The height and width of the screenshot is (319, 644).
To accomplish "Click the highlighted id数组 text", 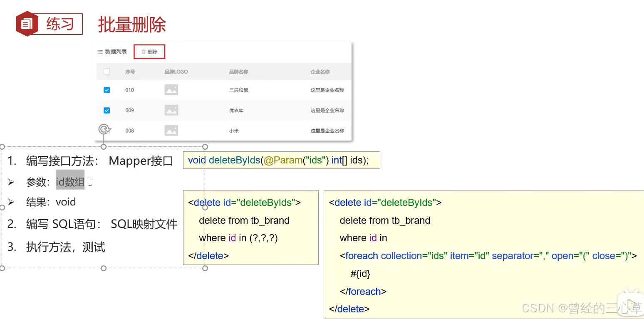I will [70, 182].
